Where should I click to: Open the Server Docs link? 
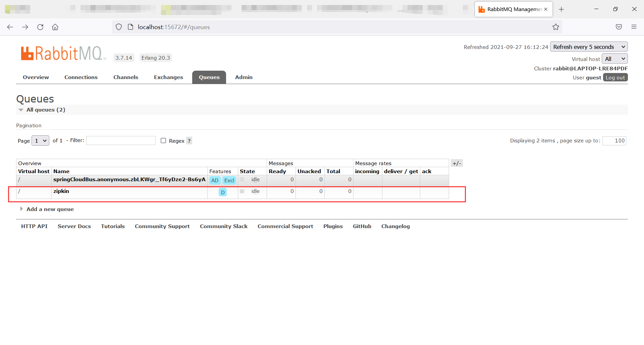coord(74,226)
